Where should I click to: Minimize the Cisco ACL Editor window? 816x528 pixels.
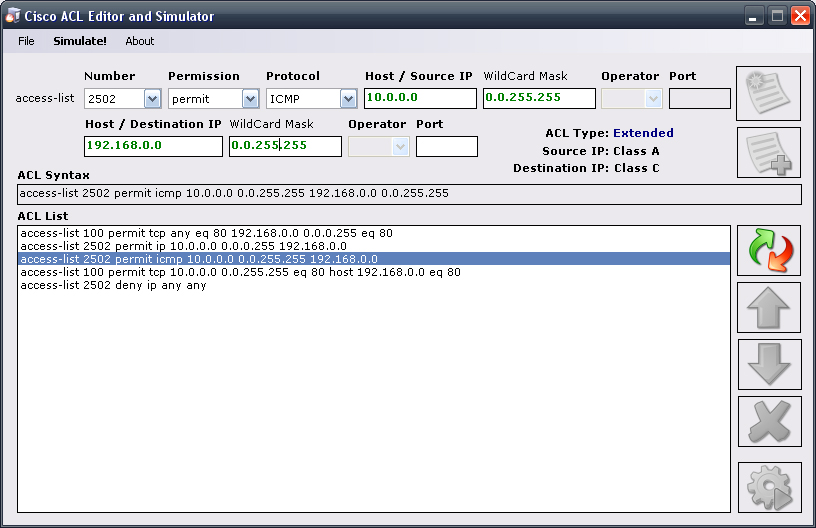753,16
